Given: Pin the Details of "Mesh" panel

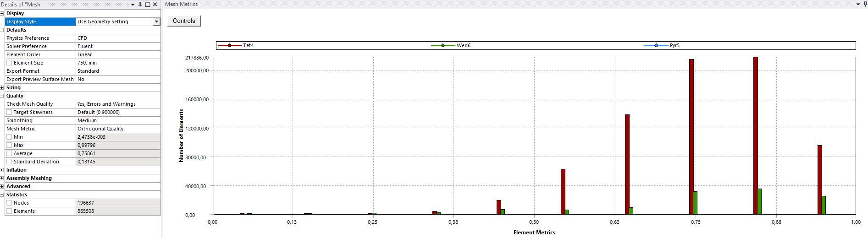Looking at the screenshot, I should click(140, 5).
